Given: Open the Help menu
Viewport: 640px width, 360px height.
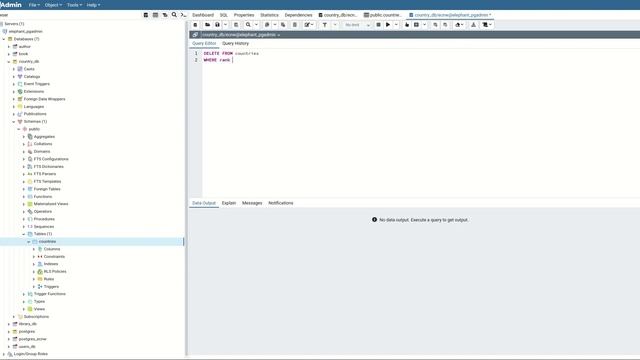Looking at the screenshot, I should (93, 5).
